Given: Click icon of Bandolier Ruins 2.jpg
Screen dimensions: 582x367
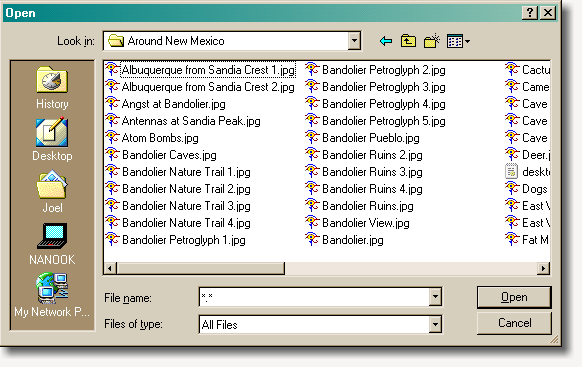Looking at the screenshot, I should click(x=312, y=154).
